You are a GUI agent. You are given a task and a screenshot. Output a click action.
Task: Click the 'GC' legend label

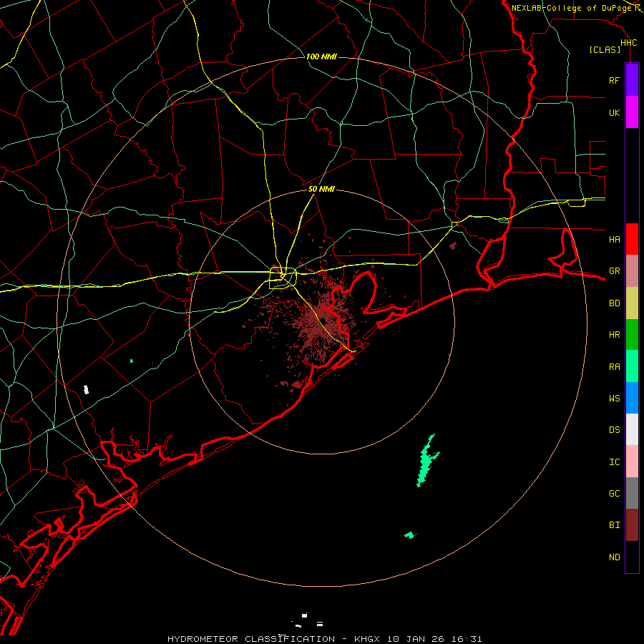[x=614, y=494]
